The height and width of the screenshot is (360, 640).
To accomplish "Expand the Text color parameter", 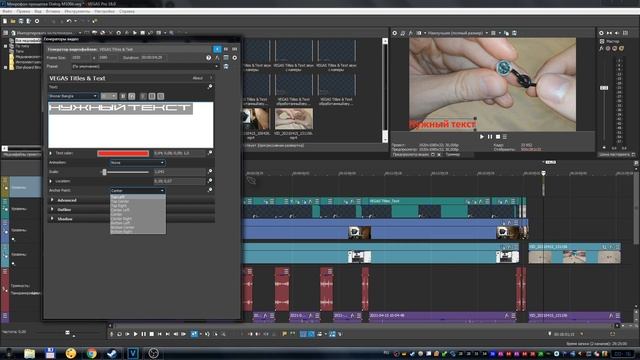I will click(x=51, y=153).
